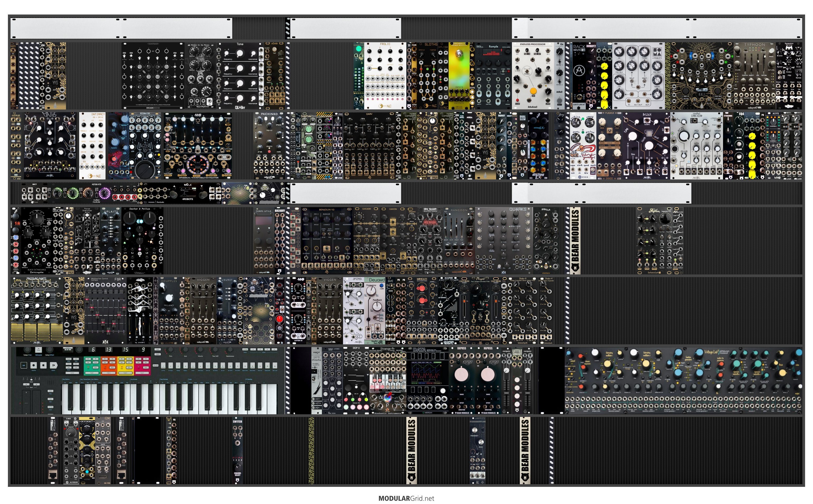The width and height of the screenshot is (813, 504).
Task: Open the MODULARGrid.net link
Action: (x=406, y=498)
